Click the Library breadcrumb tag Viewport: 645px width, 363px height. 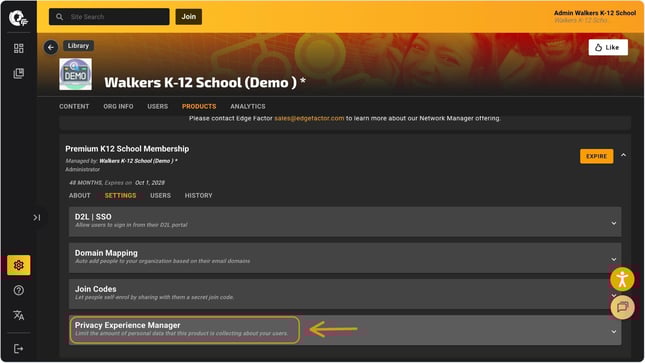coord(78,46)
